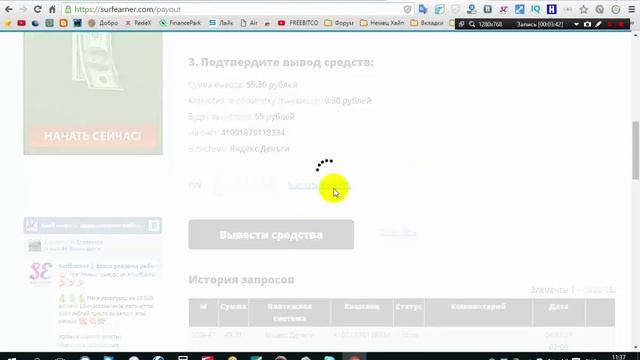Open the recorder dropdown arrow
640x360 pixels.
point(576,24)
